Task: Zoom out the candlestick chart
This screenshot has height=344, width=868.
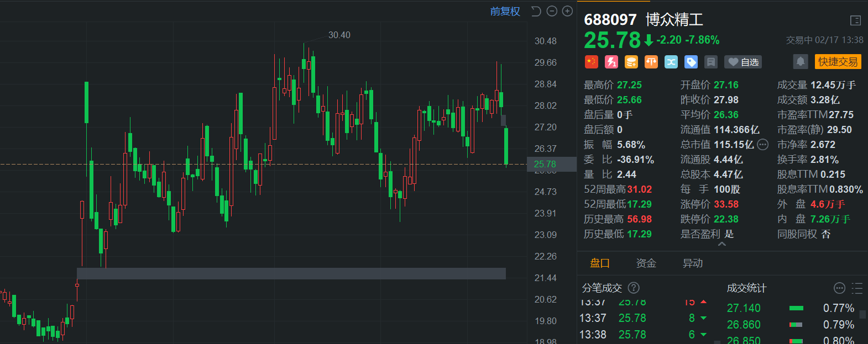Action: (x=552, y=11)
